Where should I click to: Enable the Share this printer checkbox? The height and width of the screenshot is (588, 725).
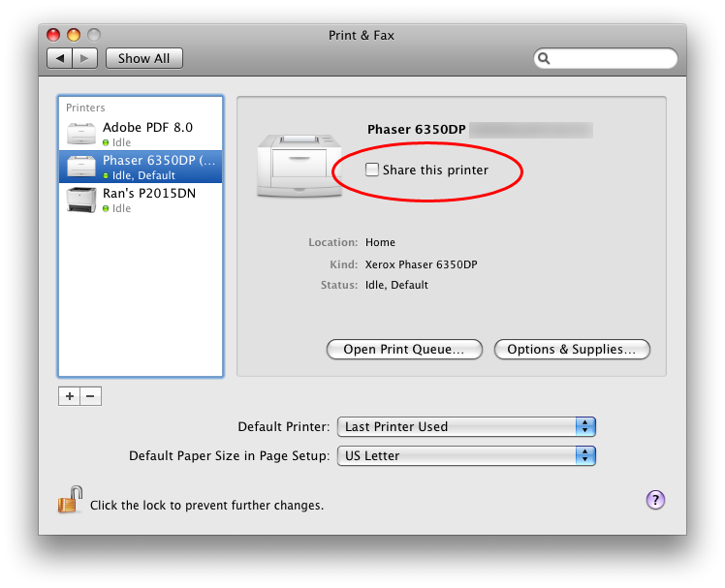[x=372, y=170]
